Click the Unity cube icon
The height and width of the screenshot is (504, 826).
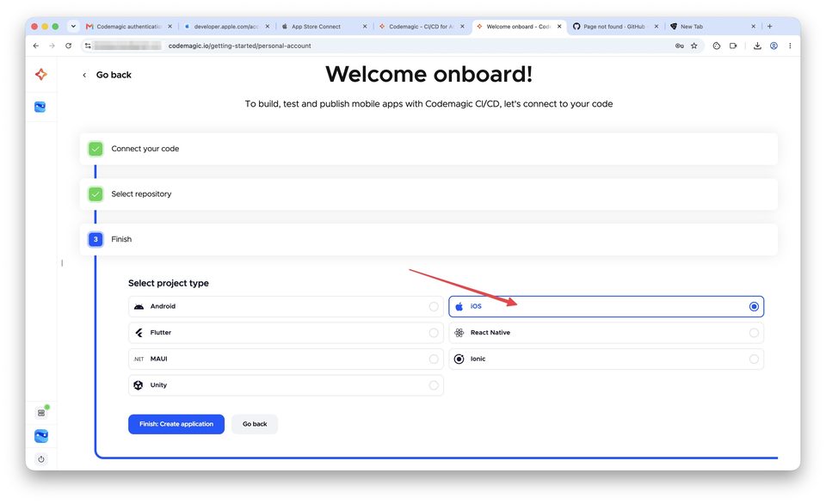tap(138, 385)
